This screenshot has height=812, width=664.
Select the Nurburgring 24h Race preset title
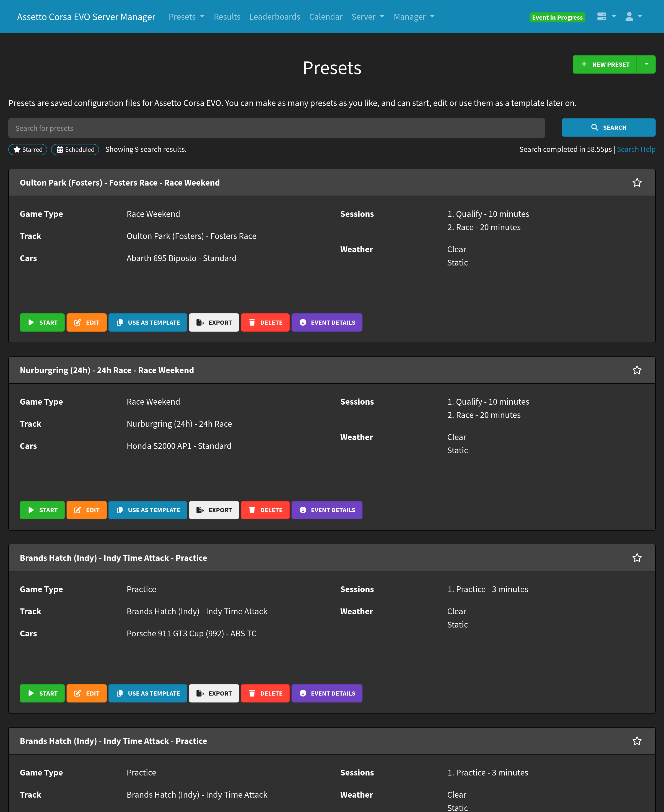[107, 370]
